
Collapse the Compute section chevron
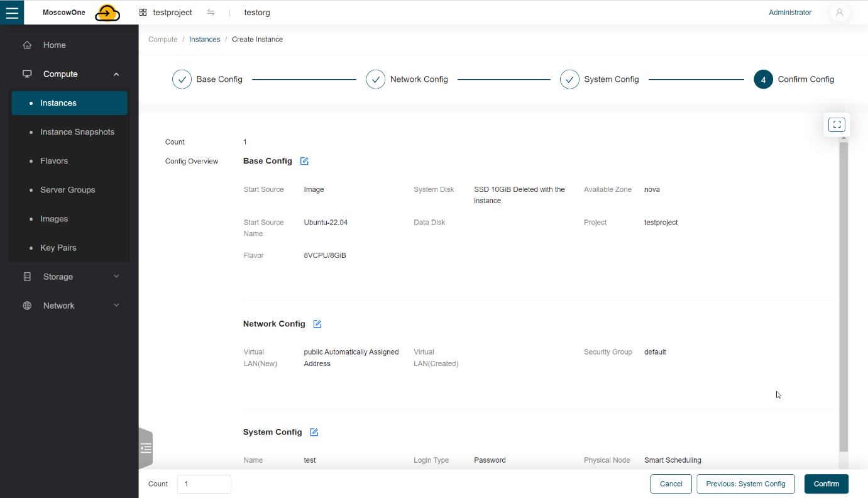click(116, 74)
